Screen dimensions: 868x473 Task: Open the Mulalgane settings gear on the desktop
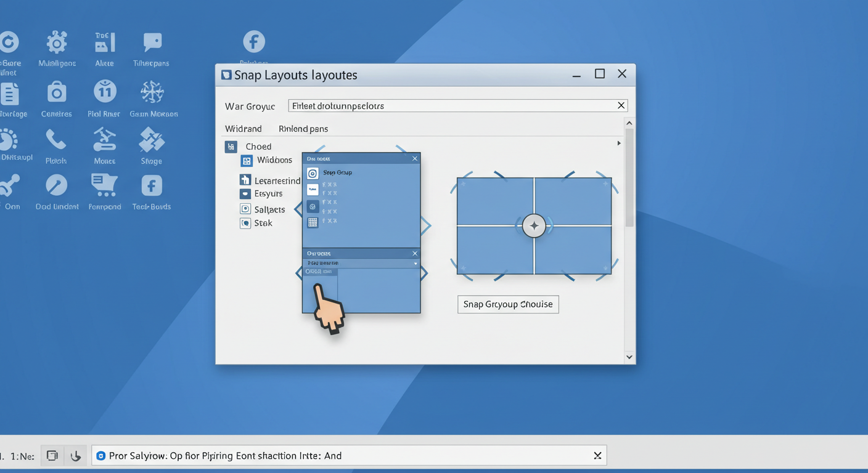56,41
